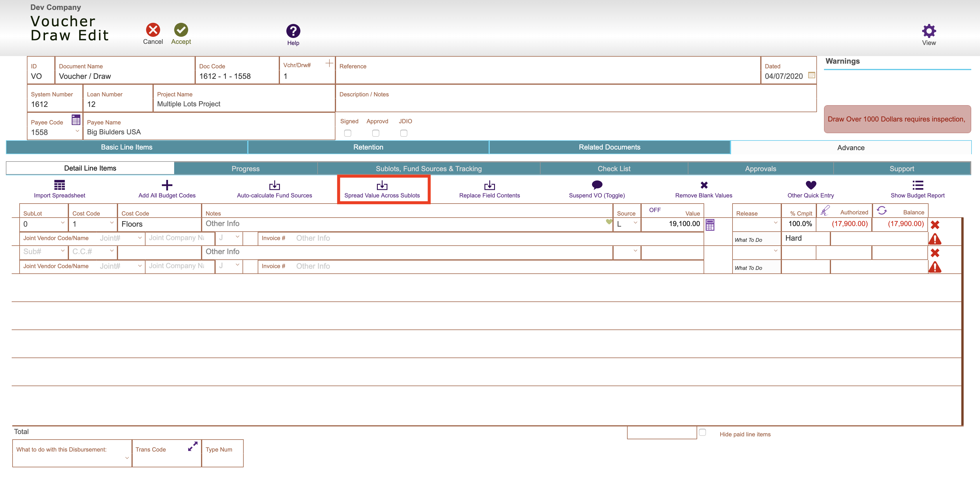The width and height of the screenshot is (980, 479).
Task: Click Add All Budget Codes plus icon
Action: point(167,185)
